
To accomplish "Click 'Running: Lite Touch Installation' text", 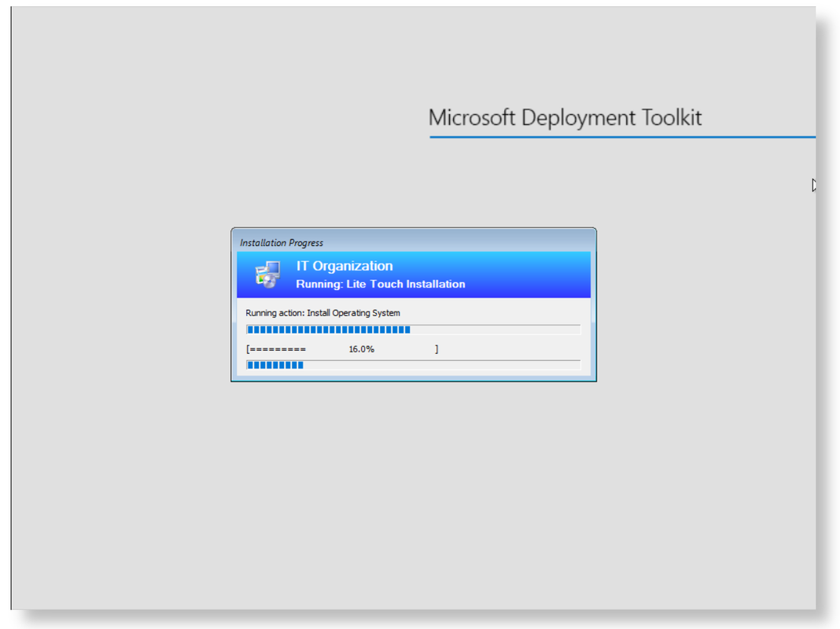I will [x=381, y=285].
